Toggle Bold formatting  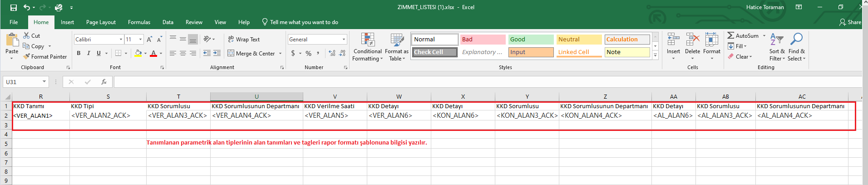pyautogui.click(x=79, y=53)
